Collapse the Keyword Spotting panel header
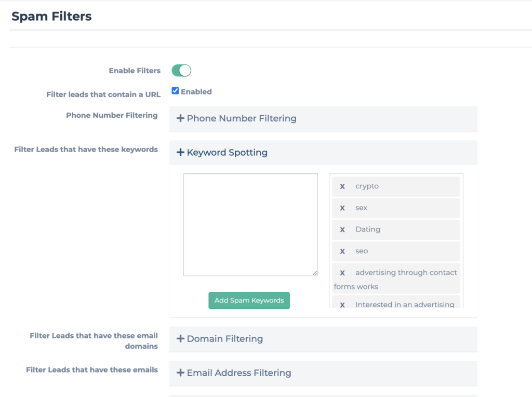The height and width of the screenshot is (397, 532). 227,153
